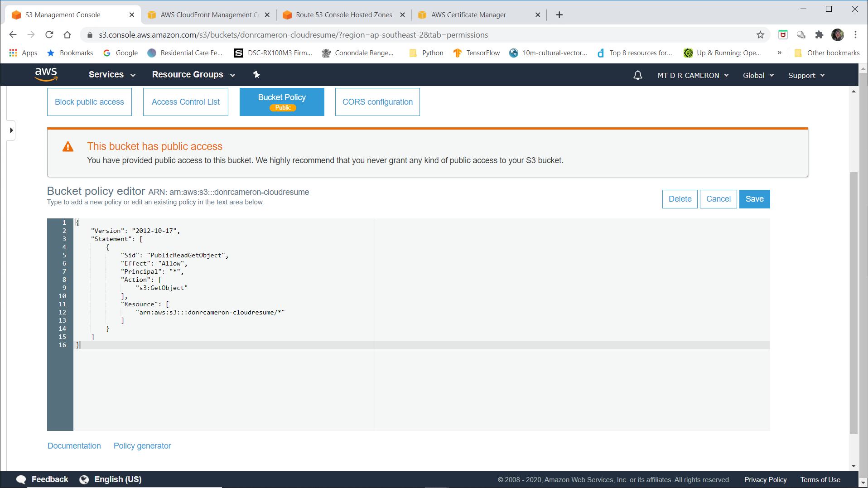Click the warning triangle icon
Screen dimensions: 868x488
pyautogui.click(x=68, y=147)
